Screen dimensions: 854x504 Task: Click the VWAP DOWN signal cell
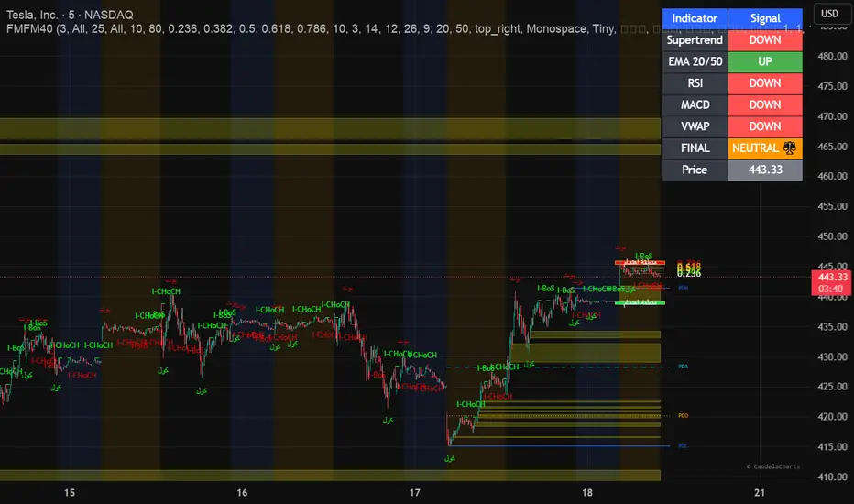(765, 126)
